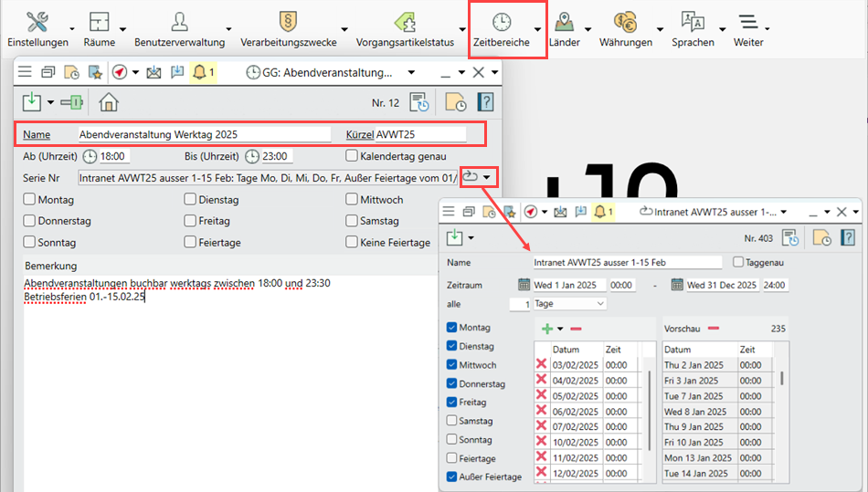Click the clock icon next to Ab (Uhrzeit)
This screenshot has width=868, height=492.
tap(90, 156)
